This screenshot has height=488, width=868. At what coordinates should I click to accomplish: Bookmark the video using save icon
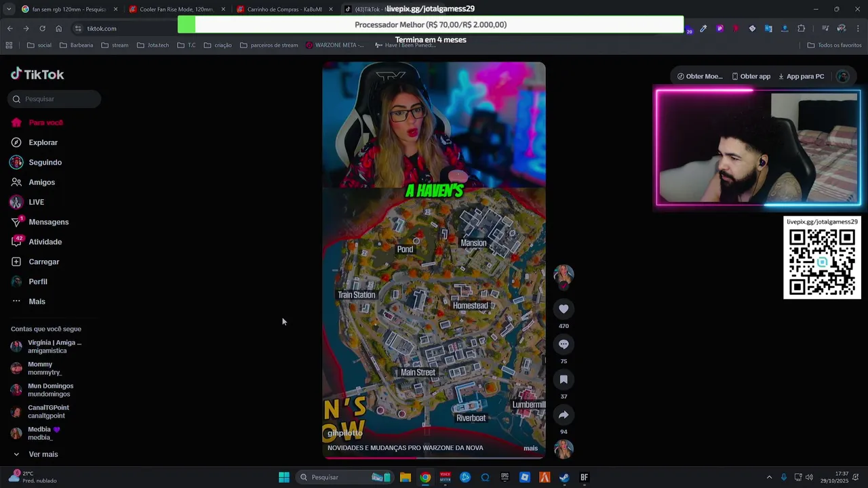coord(564,380)
